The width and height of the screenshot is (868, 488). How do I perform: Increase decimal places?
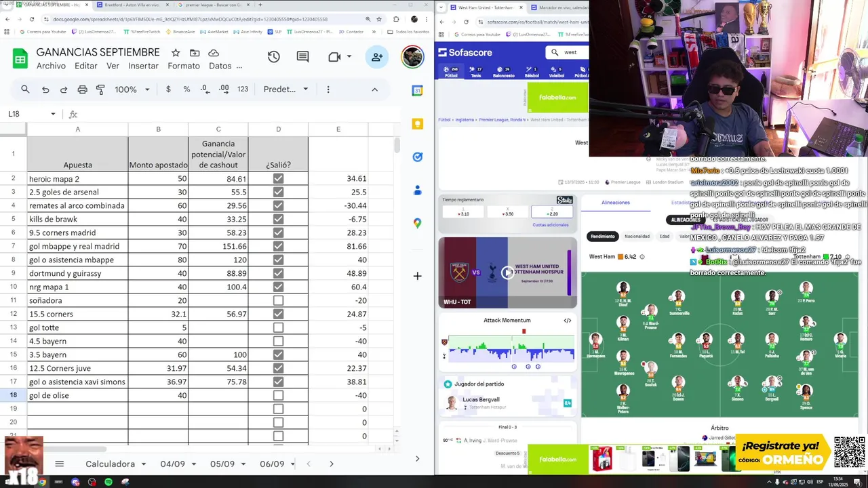[224, 89]
